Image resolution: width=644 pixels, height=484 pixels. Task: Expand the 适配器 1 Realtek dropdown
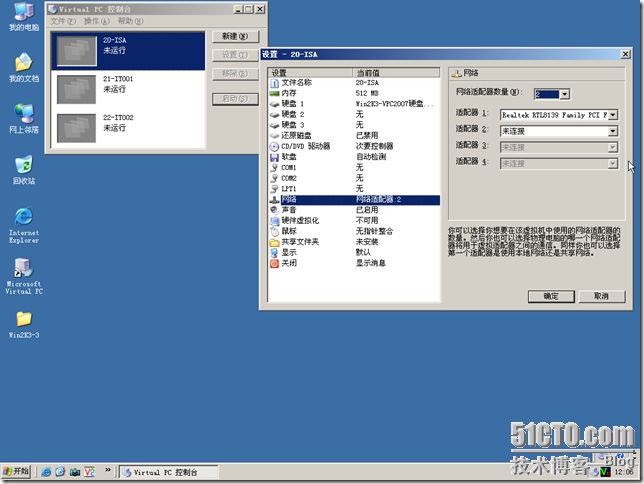pos(612,115)
